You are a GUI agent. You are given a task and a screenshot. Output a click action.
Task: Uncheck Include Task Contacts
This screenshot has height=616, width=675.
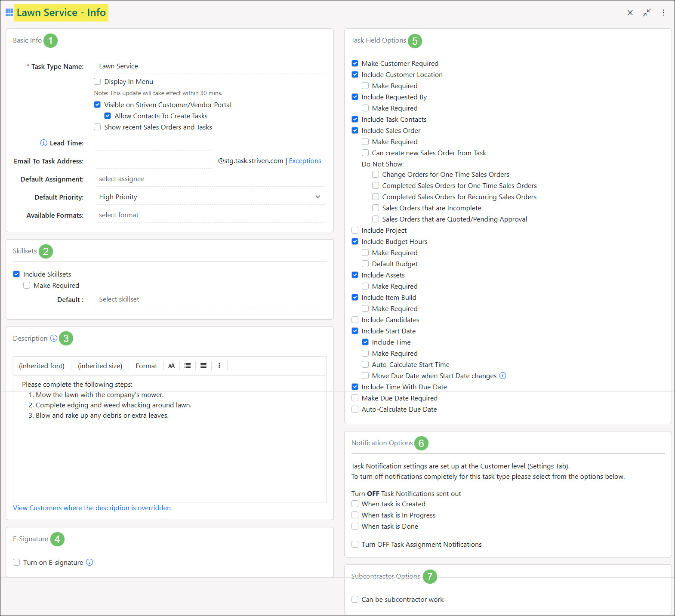355,119
